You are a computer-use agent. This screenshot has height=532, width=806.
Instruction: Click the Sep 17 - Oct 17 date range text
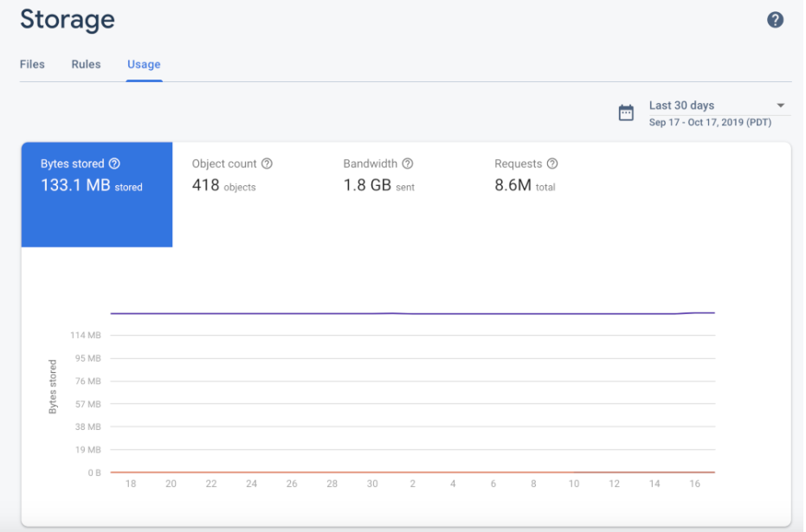[x=710, y=122]
